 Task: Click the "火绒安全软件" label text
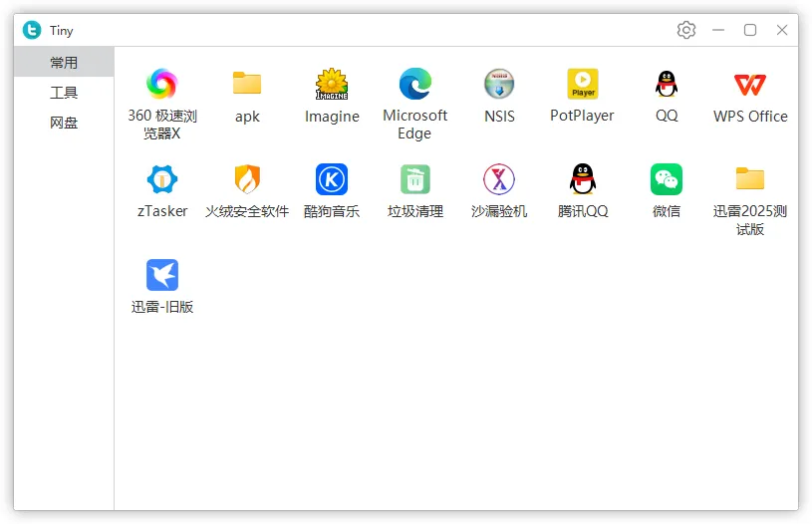pyautogui.click(x=247, y=211)
